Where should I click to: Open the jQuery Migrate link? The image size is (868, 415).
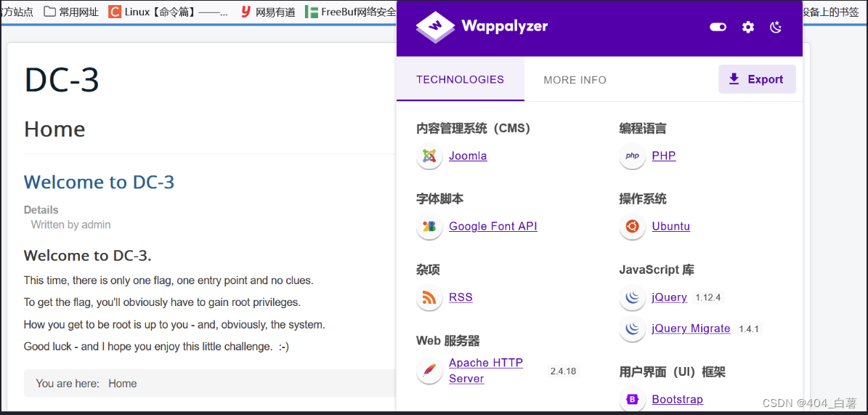click(691, 329)
